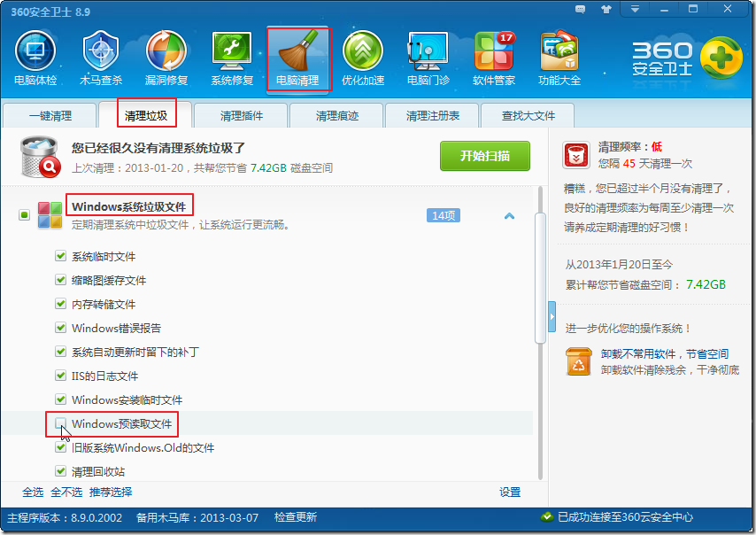Open 系统修复 system repair icon
The height and width of the screenshot is (535, 756).
pos(232,50)
